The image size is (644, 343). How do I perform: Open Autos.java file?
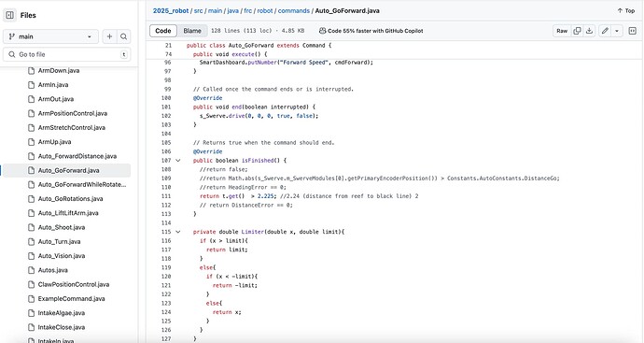pyautogui.click(x=53, y=270)
